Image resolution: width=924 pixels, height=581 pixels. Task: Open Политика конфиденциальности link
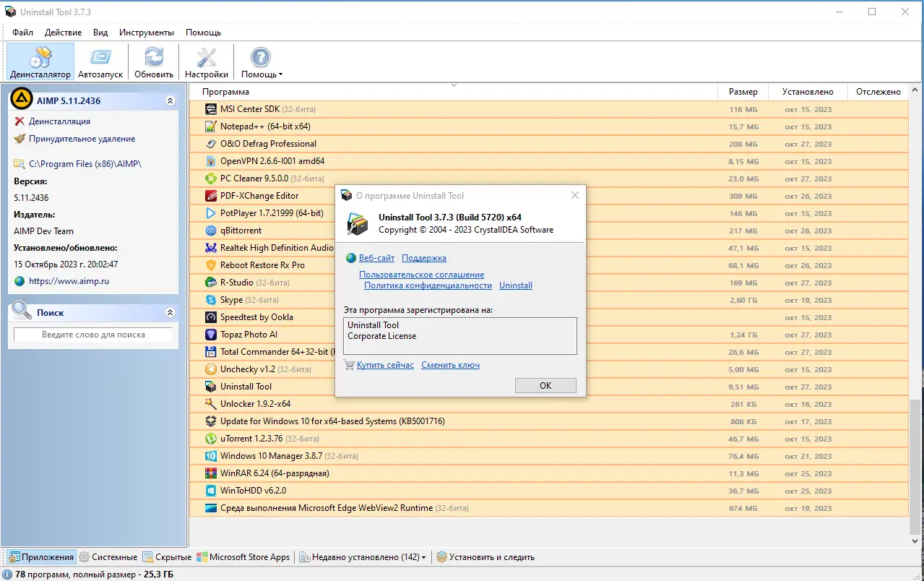(428, 285)
